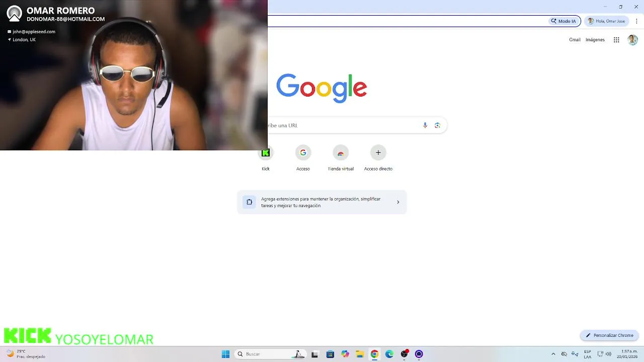This screenshot has height=362, width=644.
Task: Open OBS Studio from taskbar
Action: pos(404,354)
